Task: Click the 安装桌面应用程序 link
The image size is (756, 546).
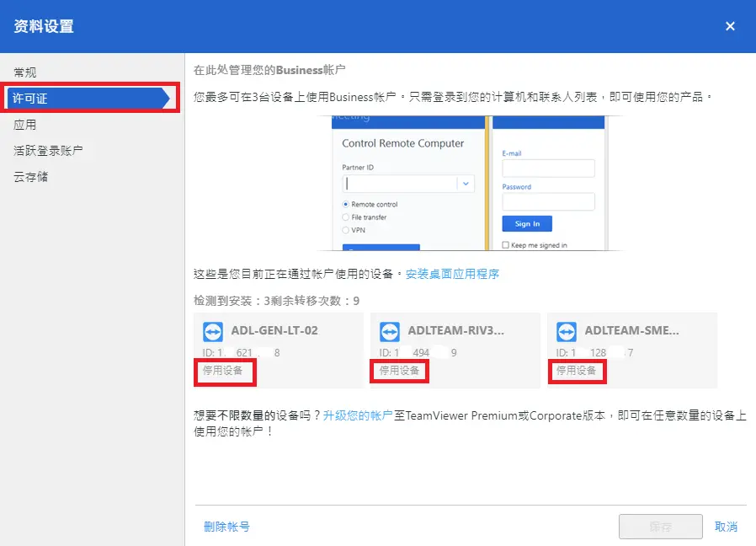Action: point(452,274)
